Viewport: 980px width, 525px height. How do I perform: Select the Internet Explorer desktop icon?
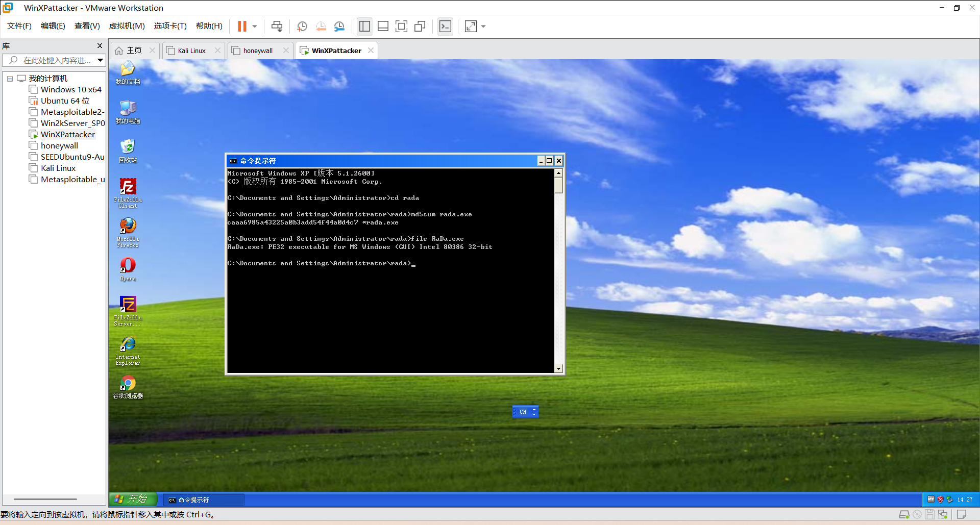(x=128, y=351)
